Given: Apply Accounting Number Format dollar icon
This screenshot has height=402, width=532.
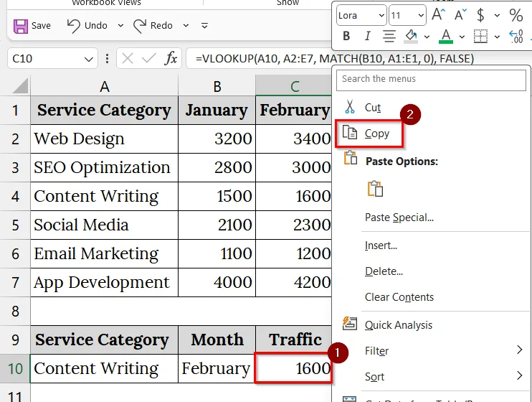Looking at the screenshot, I should point(480,15).
